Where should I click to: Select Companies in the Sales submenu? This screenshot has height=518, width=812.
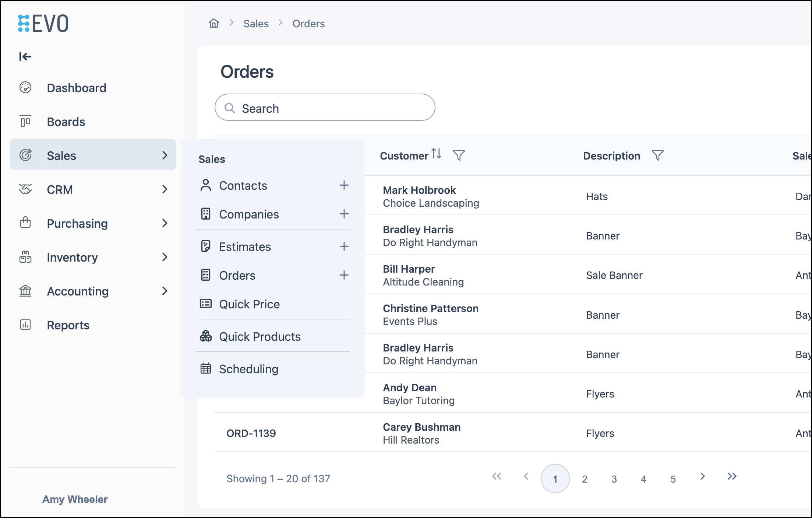point(249,214)
